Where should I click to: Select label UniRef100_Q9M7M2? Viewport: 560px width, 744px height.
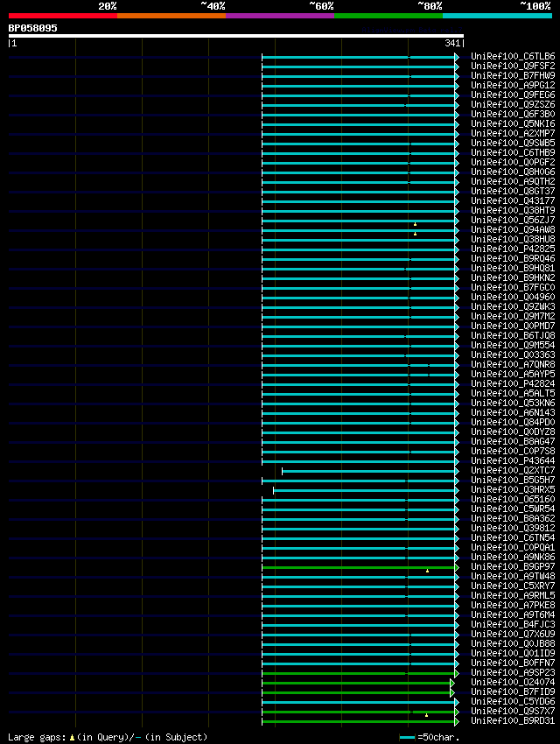coord(513,317)
